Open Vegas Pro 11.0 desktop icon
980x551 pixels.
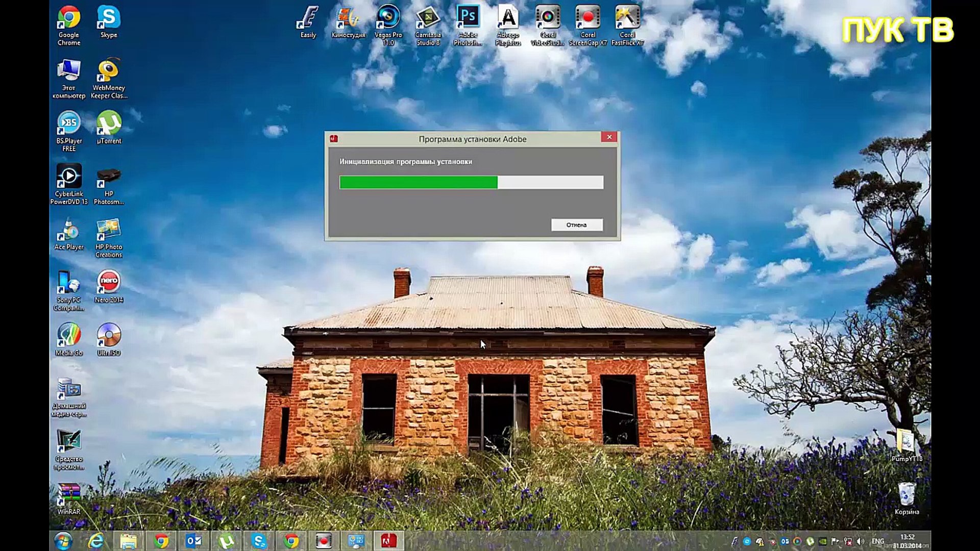(x=388, y=26)
